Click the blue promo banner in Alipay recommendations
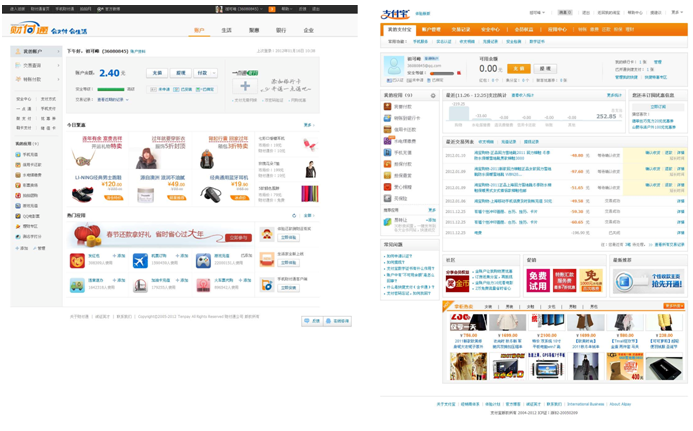The height and width of the screenshot is (431, 693). click(x=648, y=281)
